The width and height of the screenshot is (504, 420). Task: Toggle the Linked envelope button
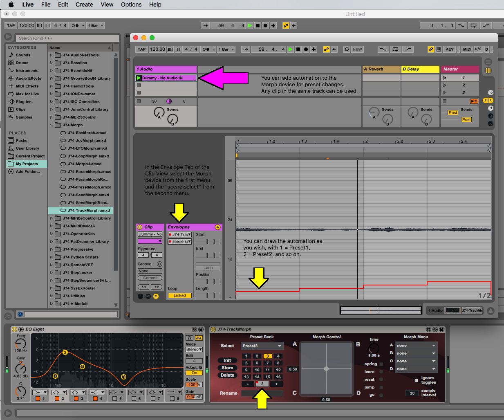(x=179, y=295)
